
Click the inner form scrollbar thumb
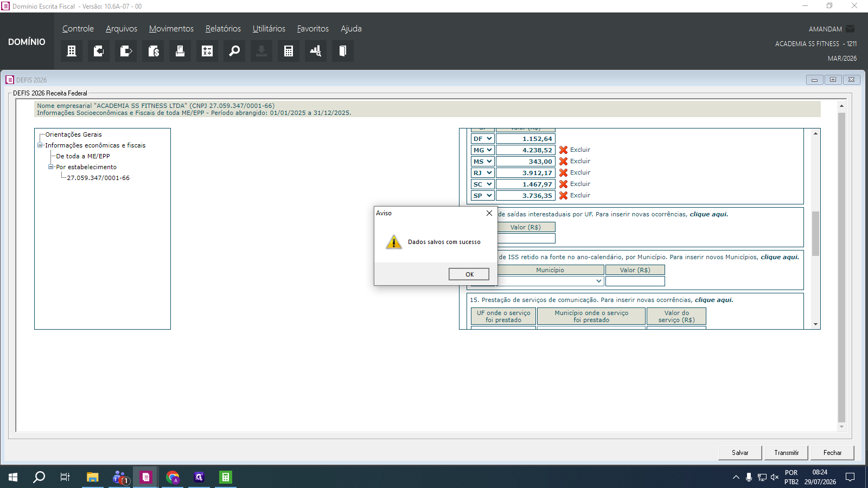[815, 233]
